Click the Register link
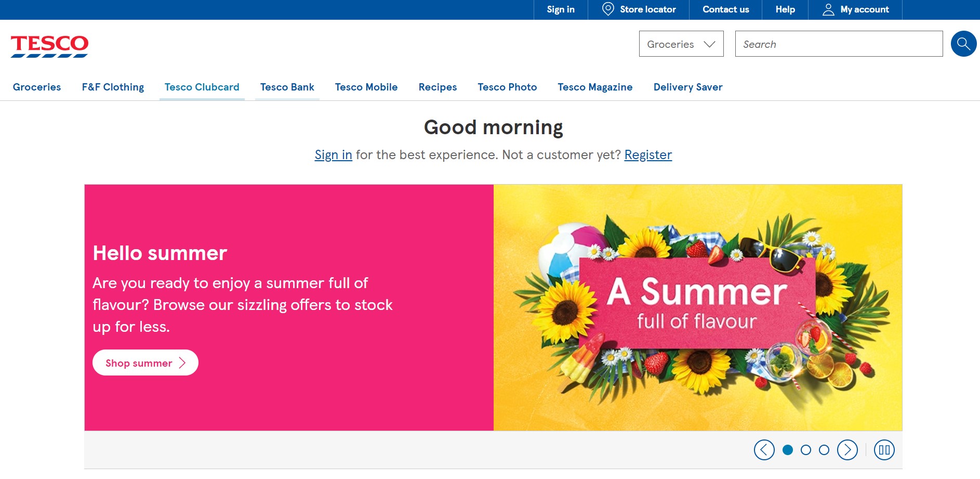980x479 pixels. [x=648, y=155]
